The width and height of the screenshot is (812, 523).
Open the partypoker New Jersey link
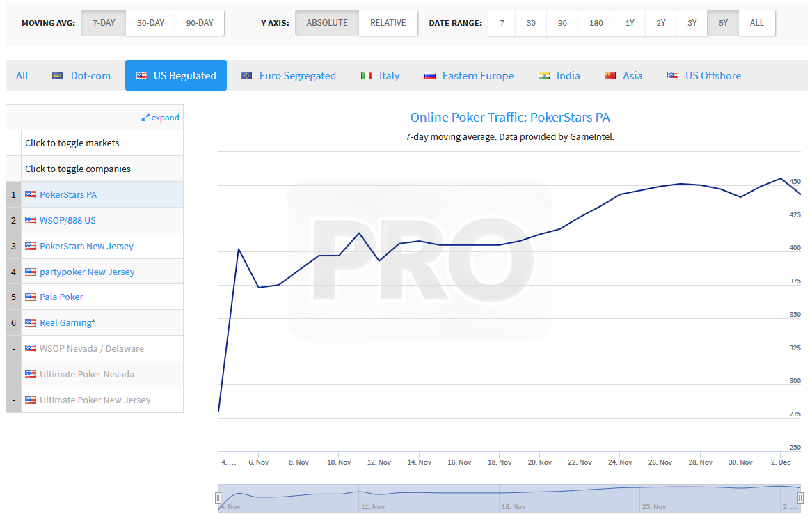click(87, 272)
